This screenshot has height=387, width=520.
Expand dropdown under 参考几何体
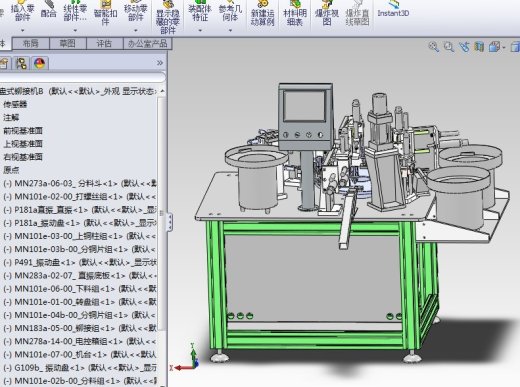pyautogui.click(x=230, y=31)
